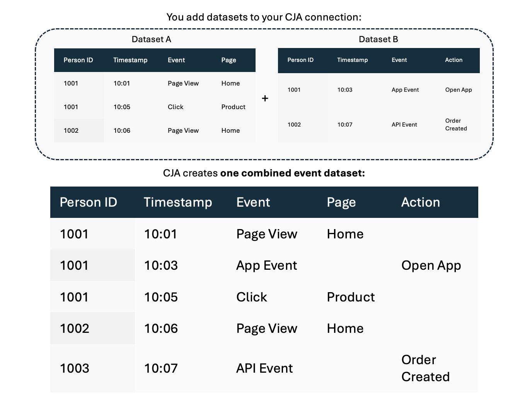Click 'Person ID' header in the combined table
Viewport: 532px width, 411px height.
(88, 202)
